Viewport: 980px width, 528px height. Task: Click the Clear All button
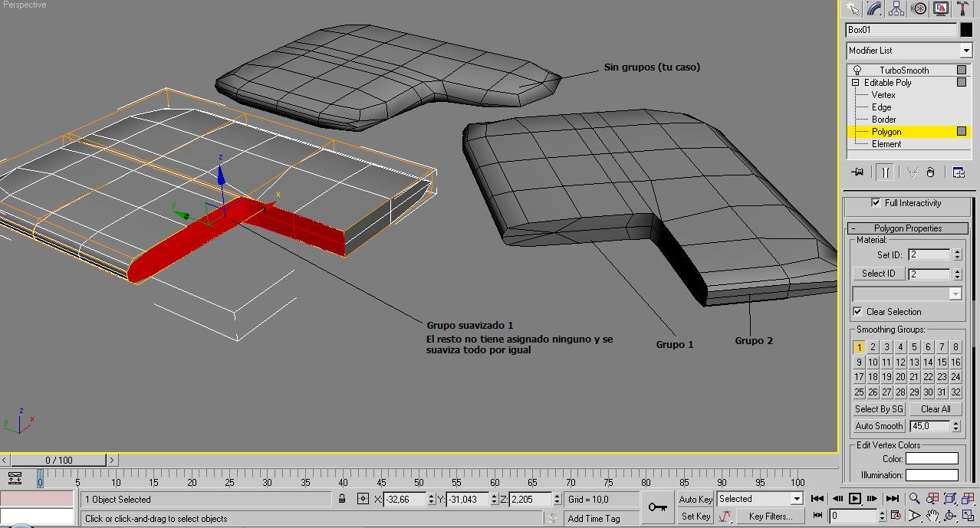pos(936,409)
